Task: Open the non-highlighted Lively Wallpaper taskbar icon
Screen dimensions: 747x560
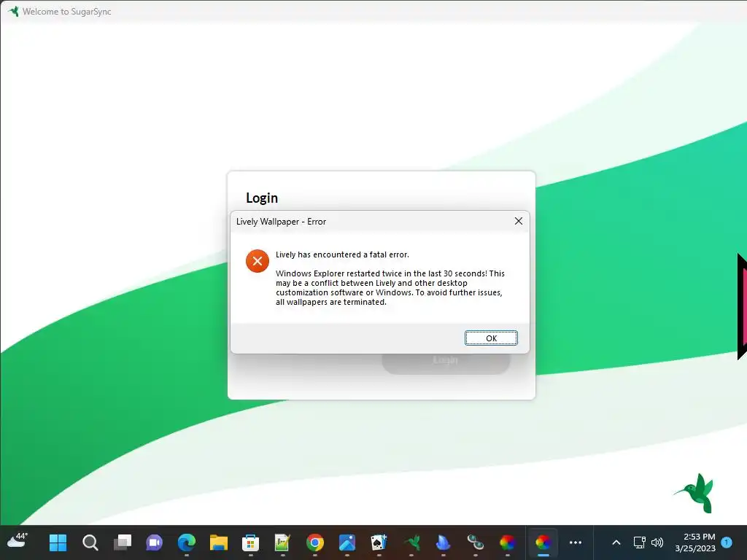Action: point(508,542)
